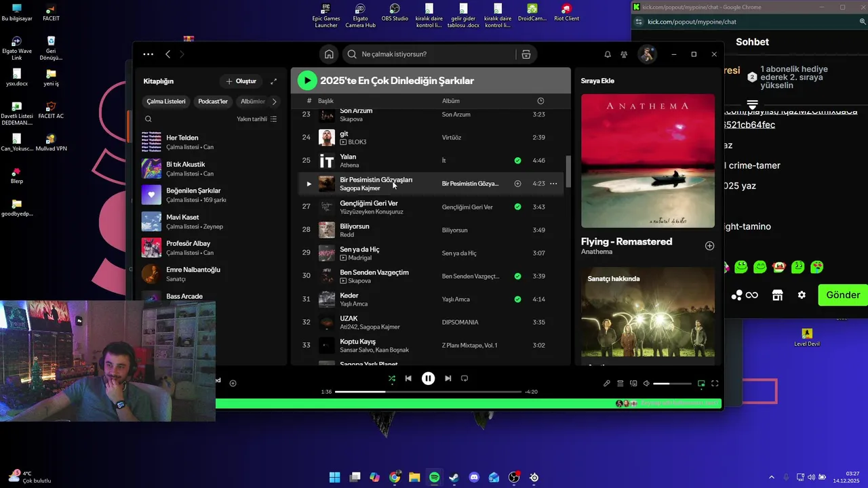Open Steam from the taskbar
Viewport: 868px width, 488px height.
(x=454, y=477)
